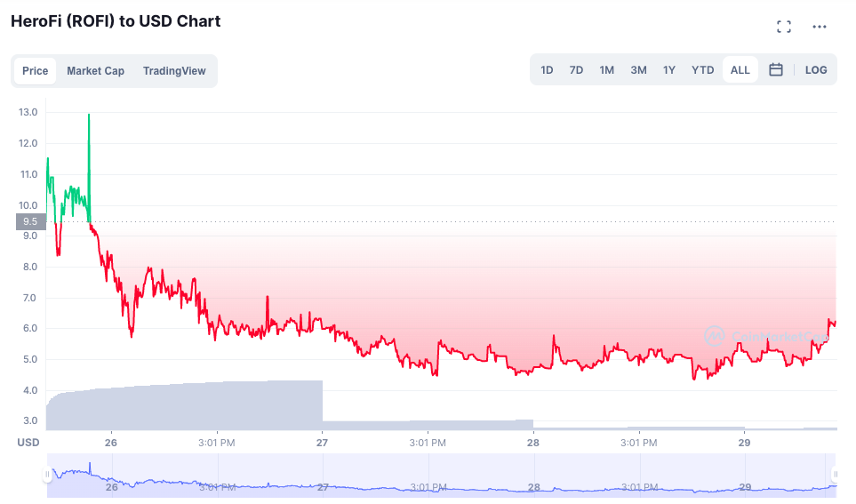Screen dimensions: 856x504
Task: Select the ALL time range
Action: click(x=740, y=70)
